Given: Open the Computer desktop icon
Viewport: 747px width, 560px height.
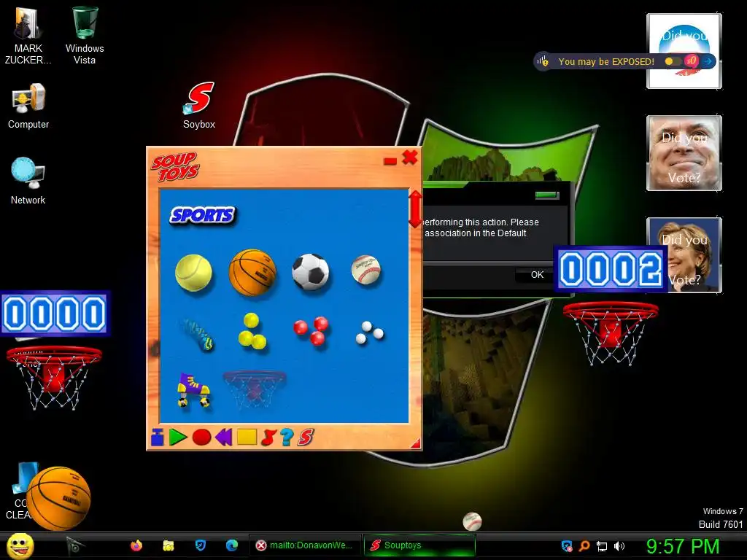Looking at the screenshot, I should pyautogui.click(x=28, y=106).
